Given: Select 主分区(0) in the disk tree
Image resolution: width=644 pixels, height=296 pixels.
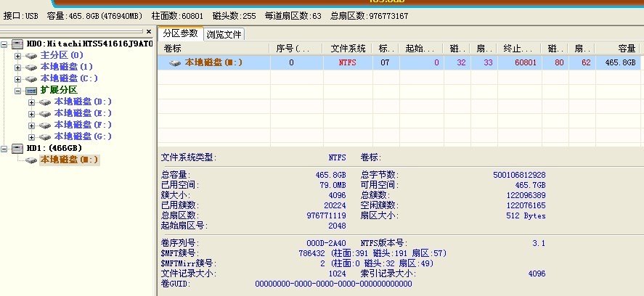Looking at the screenshot, I should click(62, 55).
